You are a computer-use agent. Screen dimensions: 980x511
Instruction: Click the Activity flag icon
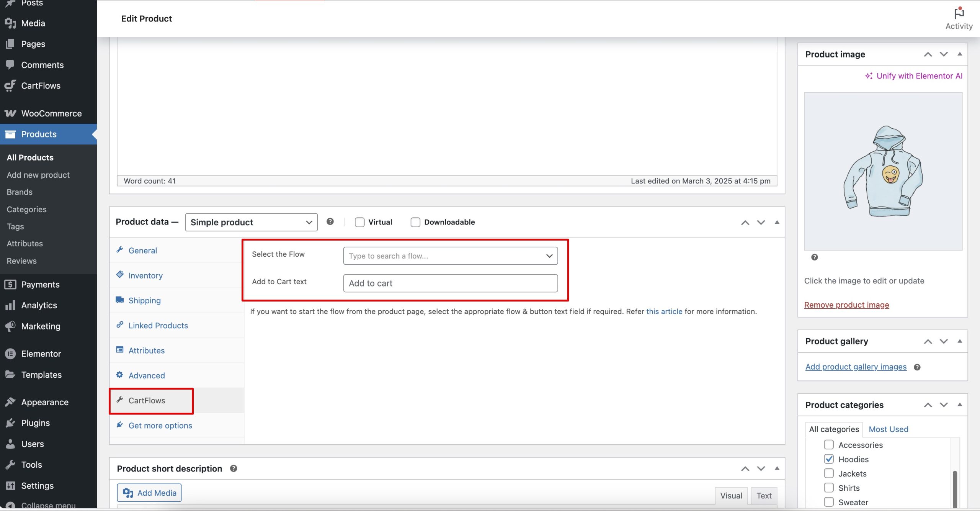point(959,14)
